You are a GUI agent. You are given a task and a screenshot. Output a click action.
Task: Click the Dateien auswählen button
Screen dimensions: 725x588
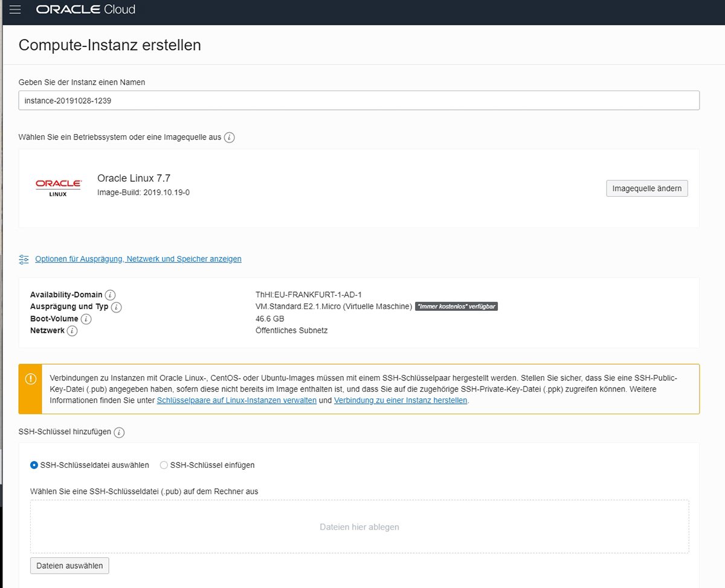coord(69,565)
